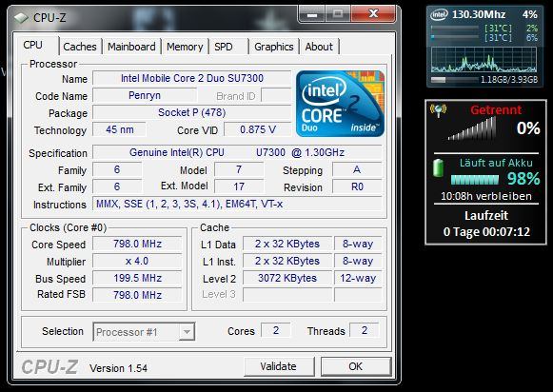The image size is (553, 392).
Task: Click the Core VID value 0.875 V
Action: 258,129
